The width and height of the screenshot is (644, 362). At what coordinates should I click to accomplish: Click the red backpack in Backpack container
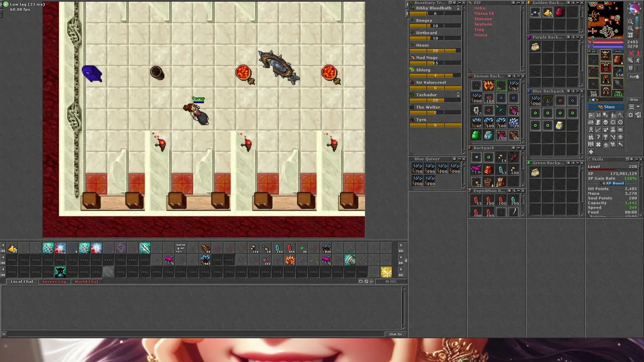[x=489, y=169]
